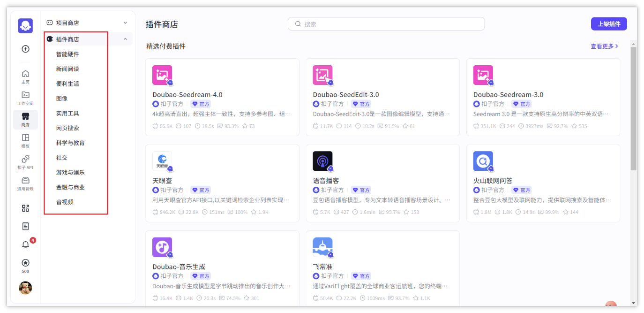Click the Doubao-Seedream-4.0 plugin icon
This screenshot has width=644, height=313.
(x=162, y=75)
